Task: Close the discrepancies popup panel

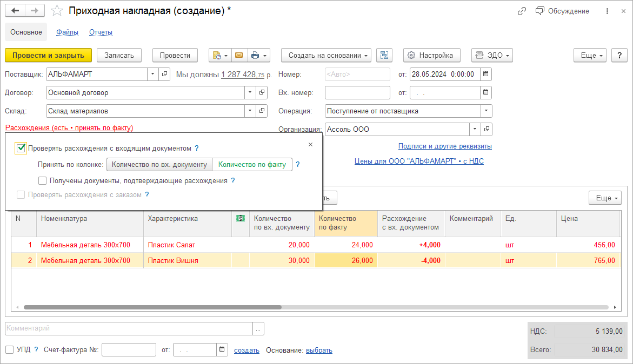Action: click(x=310, y=144)
